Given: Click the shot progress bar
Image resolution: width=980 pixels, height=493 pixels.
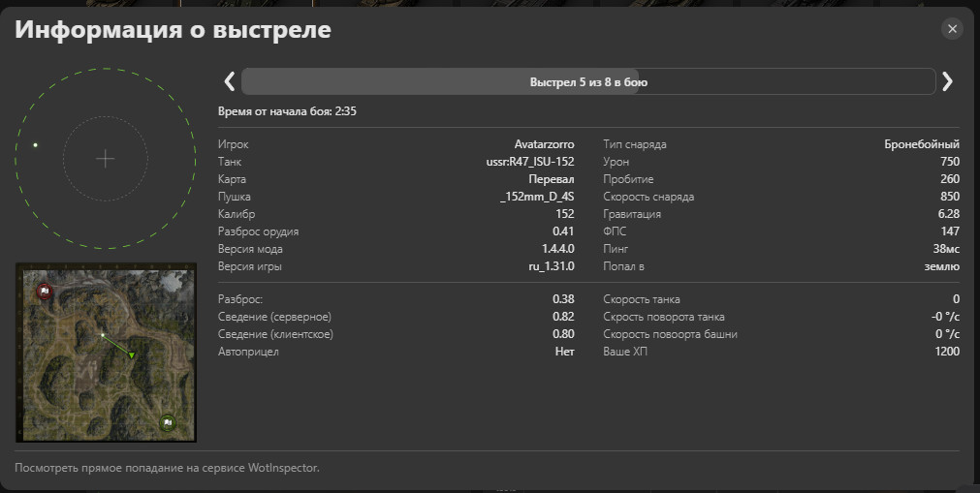Looking at the screenshot, I should [x=587, y=82].
